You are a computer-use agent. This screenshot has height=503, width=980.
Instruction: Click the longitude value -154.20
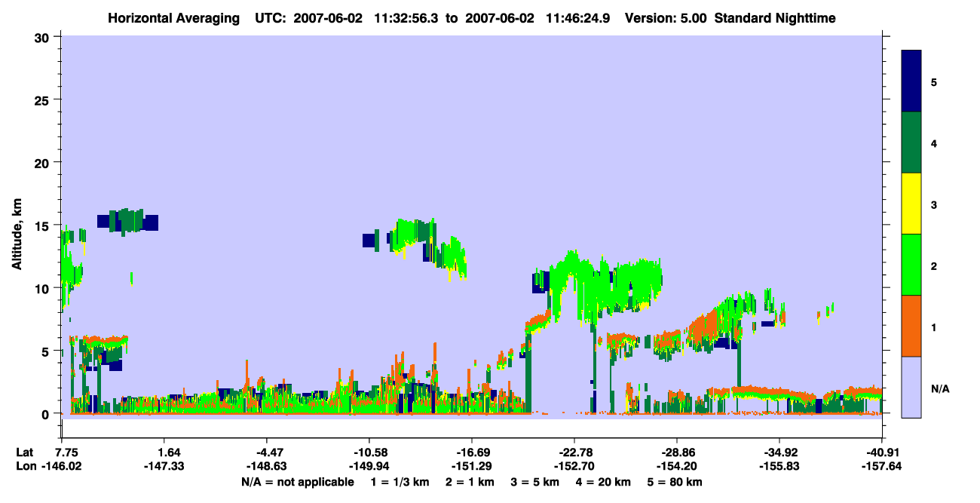coord(677,466)
